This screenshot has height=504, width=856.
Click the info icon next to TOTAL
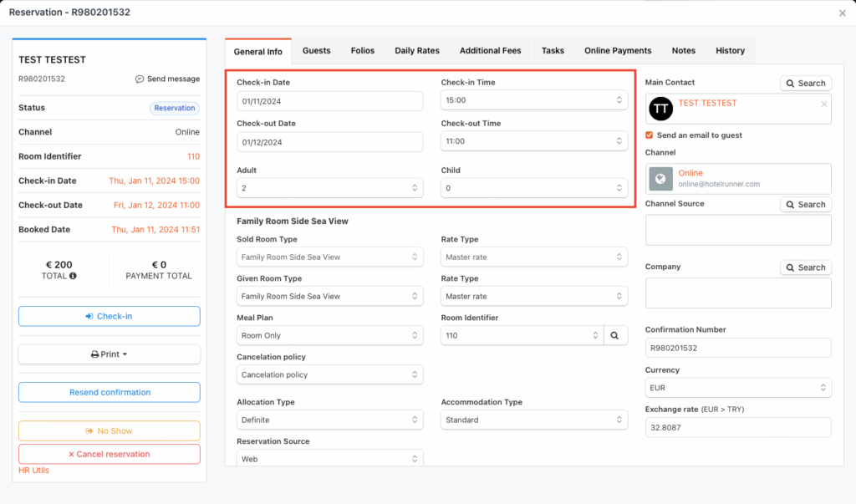click(73, 276)
